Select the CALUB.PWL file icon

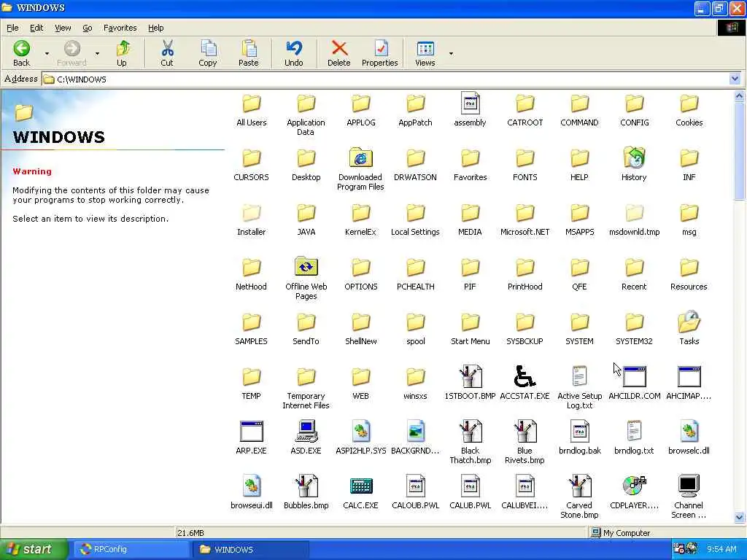click(471, 486)
